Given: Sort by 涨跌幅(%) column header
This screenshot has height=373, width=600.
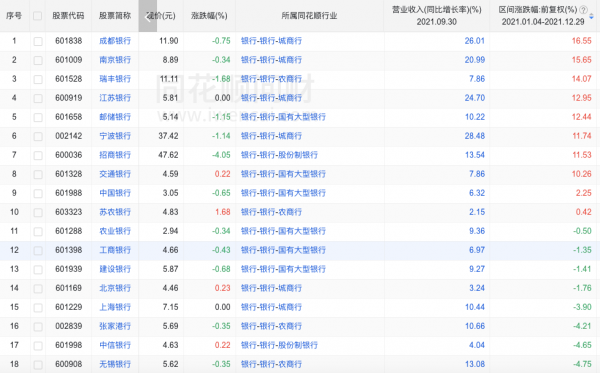Looking at the screenshot, I should pyautogui.click(x=209, y=16).
